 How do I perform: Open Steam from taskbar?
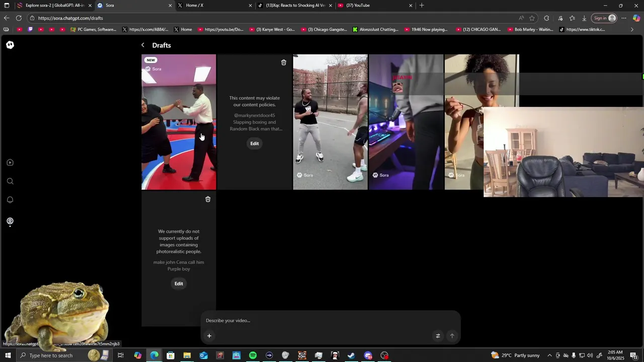tap(351, 355)
